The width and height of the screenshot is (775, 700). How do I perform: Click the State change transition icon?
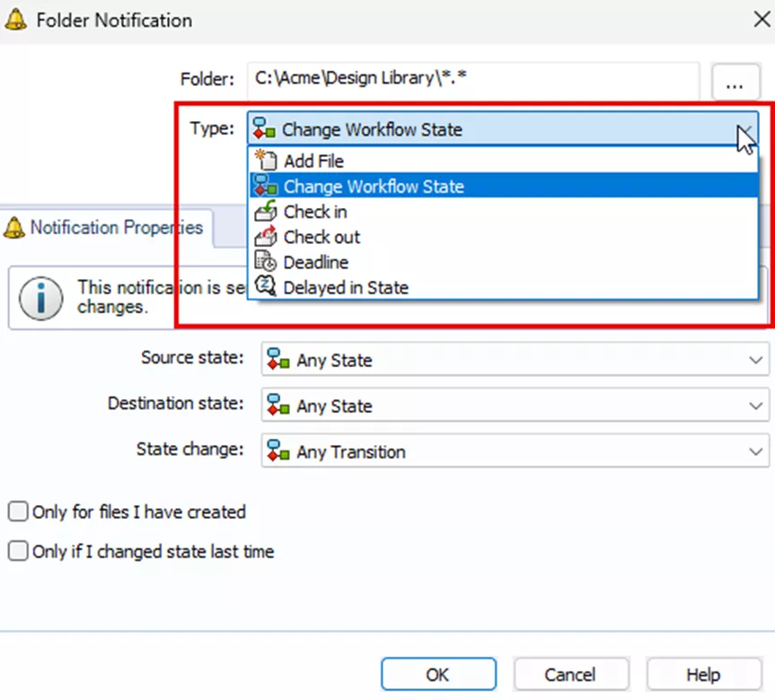278,451
